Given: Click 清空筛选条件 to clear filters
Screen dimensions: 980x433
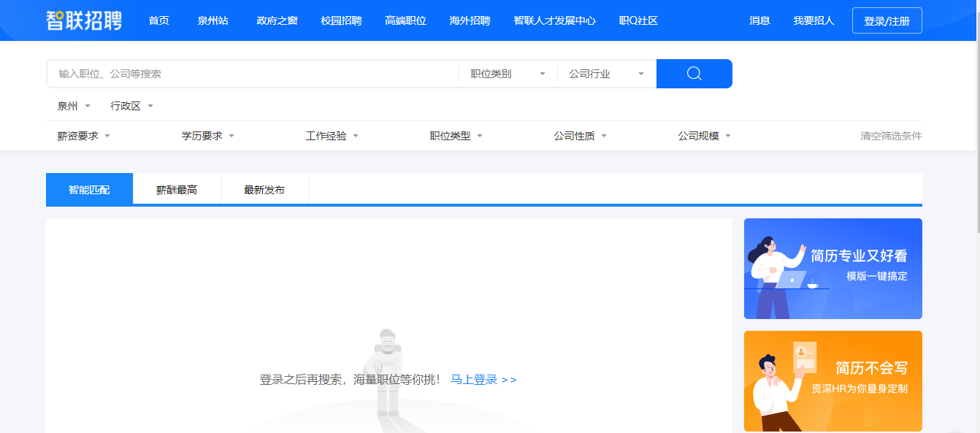Looking at the screenshot, I should click(891, 136).
